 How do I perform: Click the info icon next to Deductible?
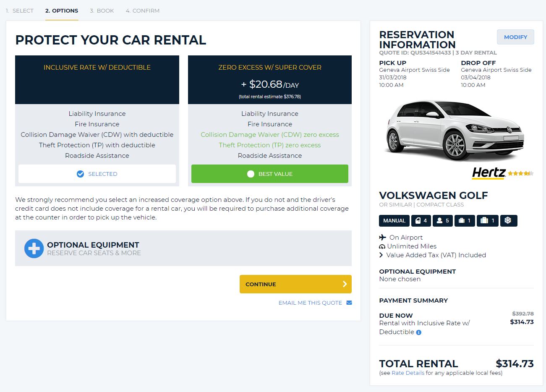418,332
